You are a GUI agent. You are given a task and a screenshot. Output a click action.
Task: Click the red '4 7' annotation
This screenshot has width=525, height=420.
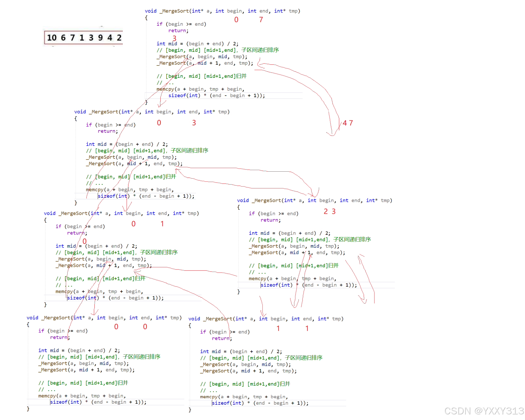pos(347,123)
